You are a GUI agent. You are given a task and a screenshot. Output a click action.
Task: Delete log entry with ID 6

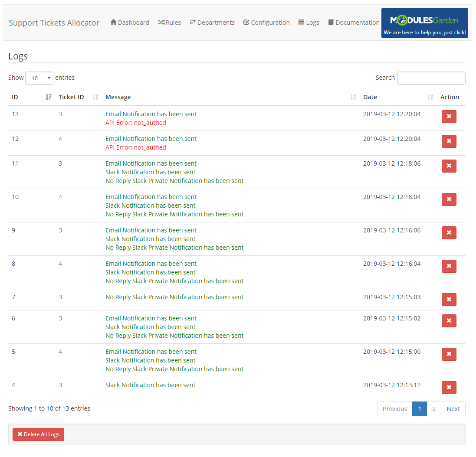[449, 320]
